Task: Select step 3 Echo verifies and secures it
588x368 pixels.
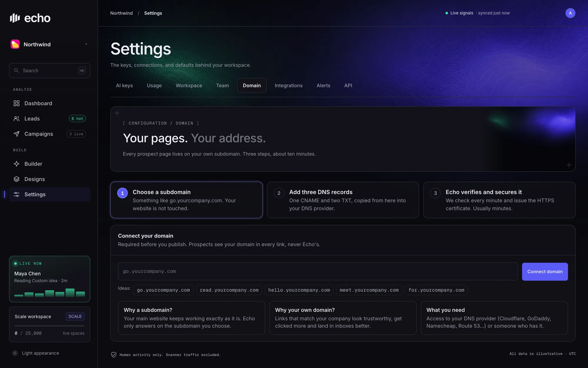Action: [x=499, y=200]
